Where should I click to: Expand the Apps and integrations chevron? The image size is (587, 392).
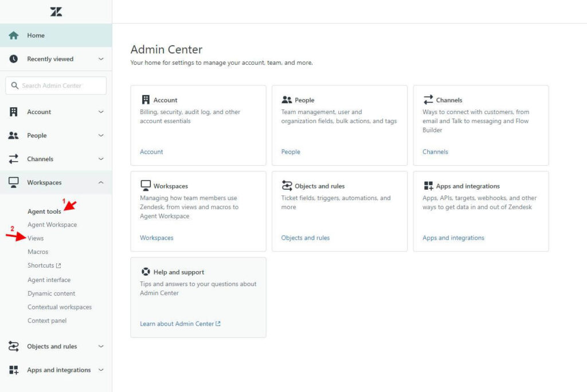[101, 370]
